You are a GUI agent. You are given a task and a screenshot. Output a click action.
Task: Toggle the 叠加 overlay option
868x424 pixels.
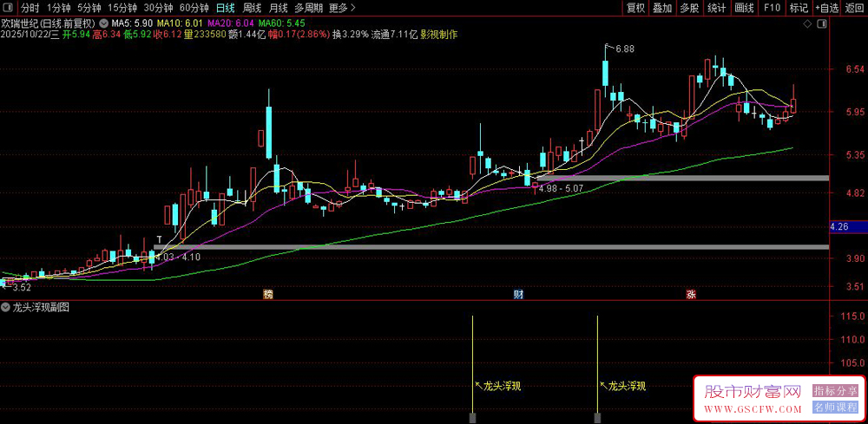[662, 8]
